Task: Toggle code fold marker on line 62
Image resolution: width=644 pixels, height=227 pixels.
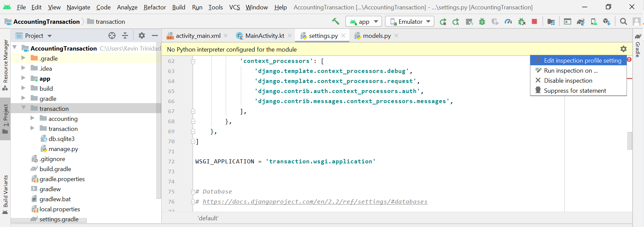Action: click(x=193, y=61)
